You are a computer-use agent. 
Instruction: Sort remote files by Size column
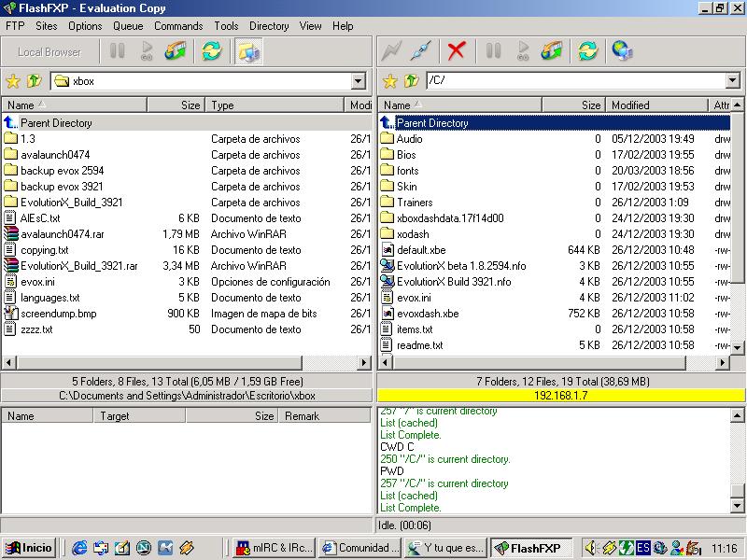click(573, 105)
